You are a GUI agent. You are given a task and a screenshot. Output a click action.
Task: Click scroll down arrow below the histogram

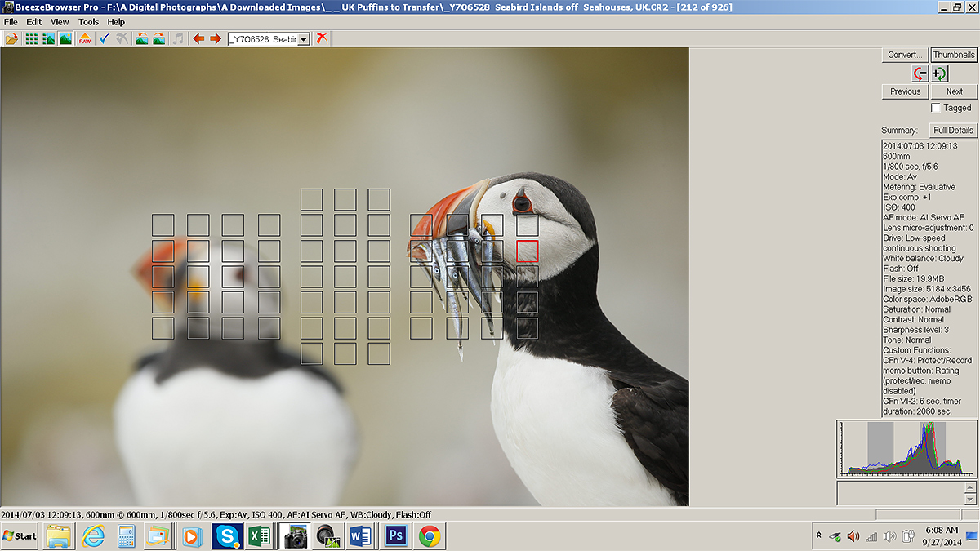pos(970,499)
